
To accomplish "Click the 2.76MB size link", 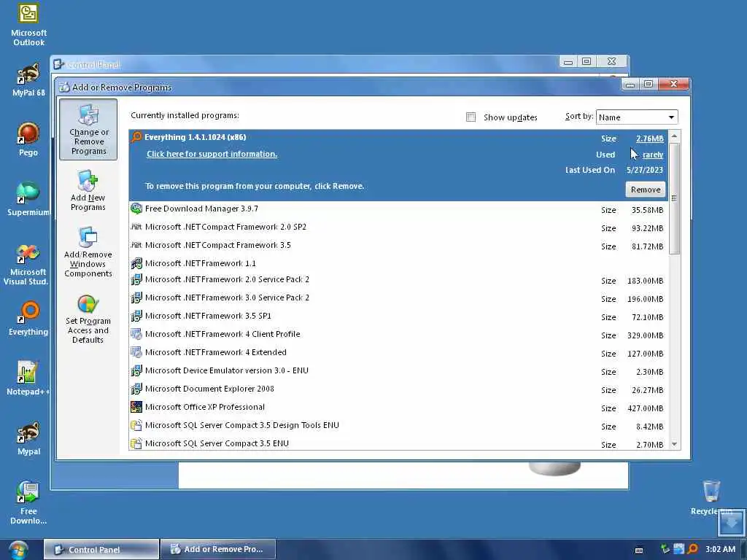I will (649, 139).
